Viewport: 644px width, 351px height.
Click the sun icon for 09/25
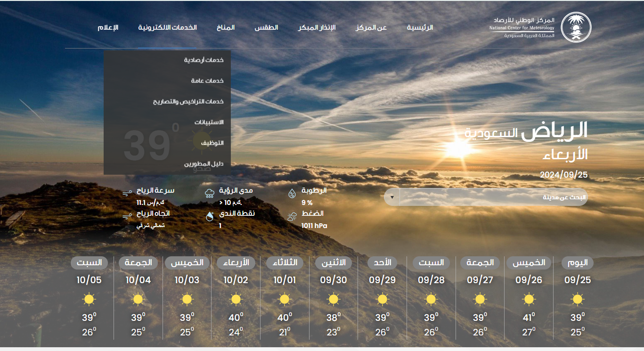tap(577, 299)
